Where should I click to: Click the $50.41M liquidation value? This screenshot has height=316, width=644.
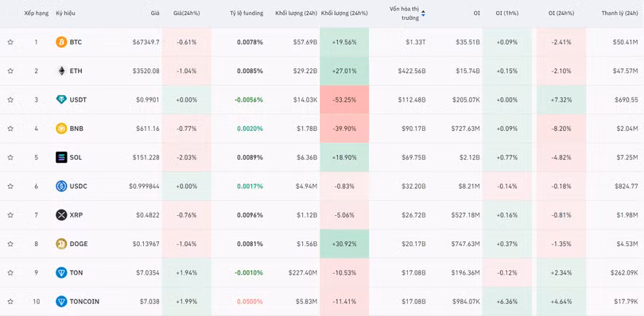[625, 42]
